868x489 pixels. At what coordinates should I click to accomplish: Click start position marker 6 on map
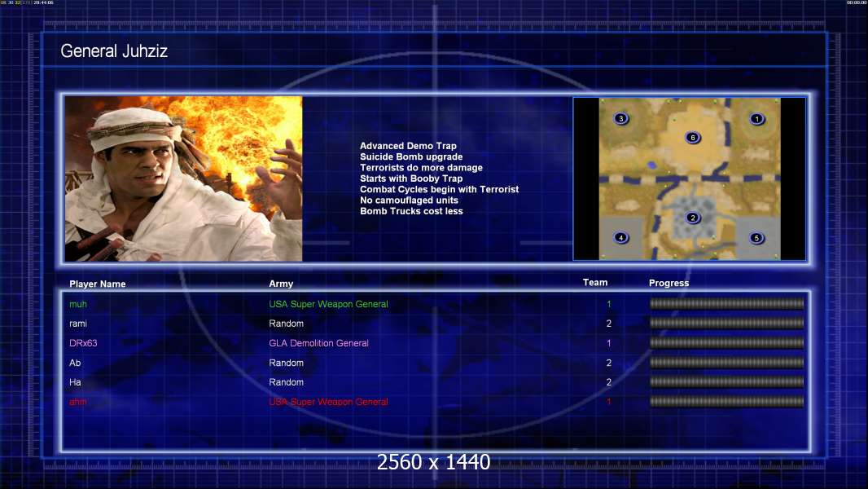click(692, 138)
